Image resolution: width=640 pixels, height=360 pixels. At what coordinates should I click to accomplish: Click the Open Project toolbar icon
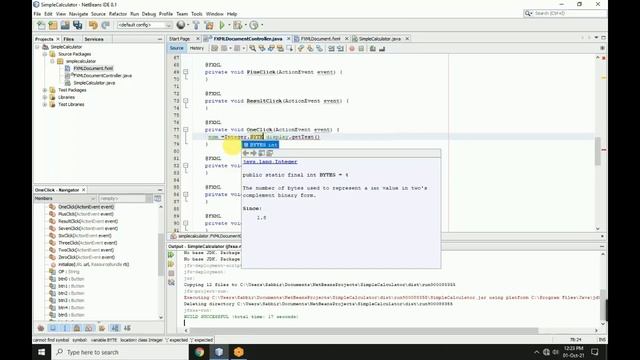pos(65,25)
